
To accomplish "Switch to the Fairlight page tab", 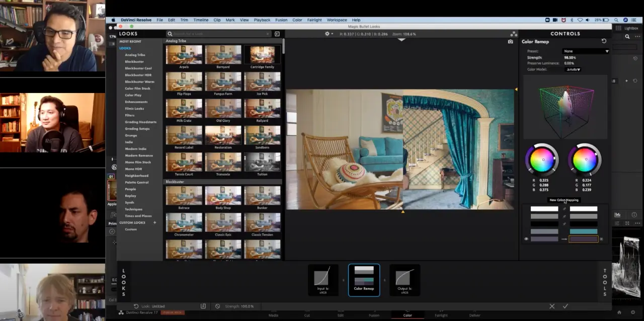I will point(441,315).
